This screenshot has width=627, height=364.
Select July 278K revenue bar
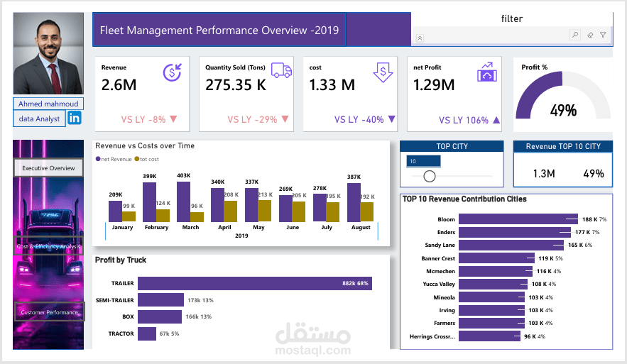(x=320, y=208)
